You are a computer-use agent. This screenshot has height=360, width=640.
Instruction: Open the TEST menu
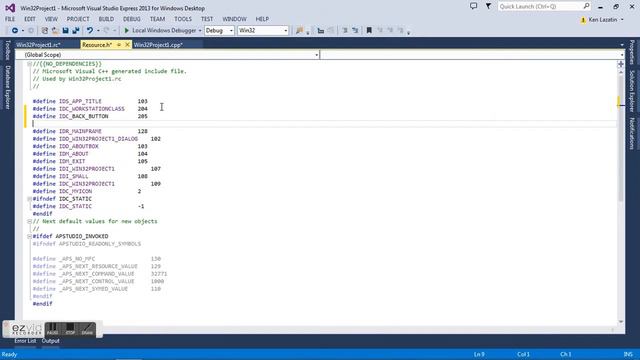click(207, 19)
